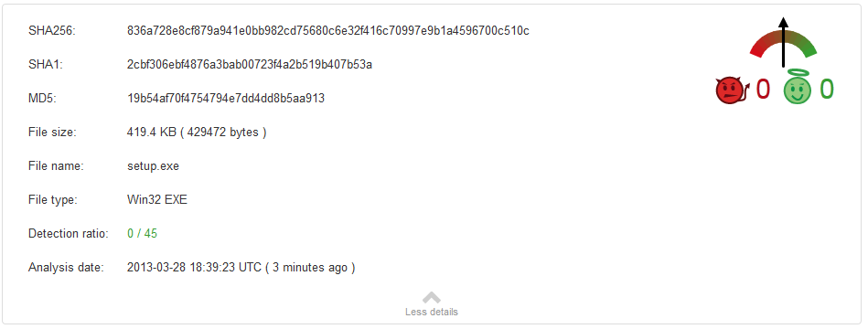Click the green angel harmless vote icon
Viewport: 868px width, 329px height.
pyautogui.click(x=798, y=89)
